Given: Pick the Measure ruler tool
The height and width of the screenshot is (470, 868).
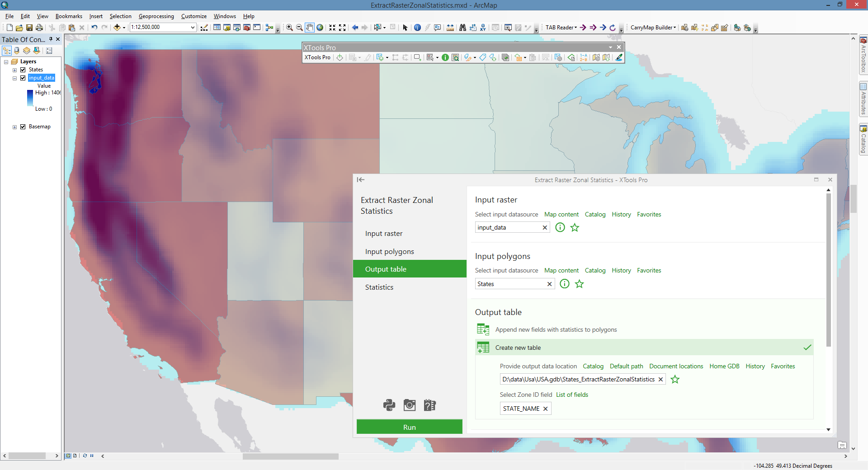Looking at the screenshot, I should [x=450, y=28].
